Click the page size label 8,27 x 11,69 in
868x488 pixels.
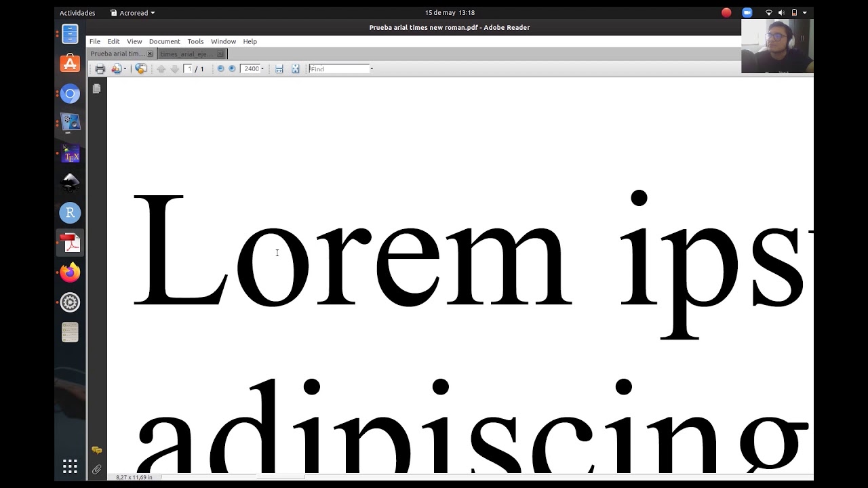(x=134, y=477)
